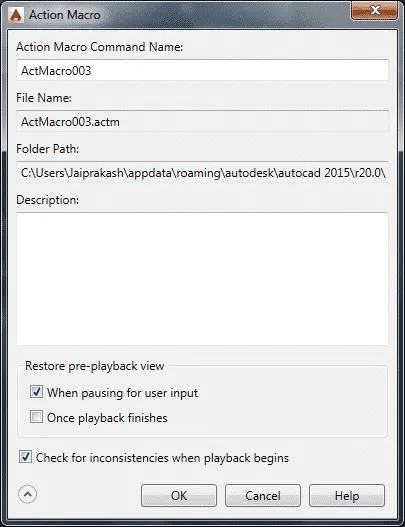Place cursor in the Description text area

pyautogui.click(x=202, y=279)
